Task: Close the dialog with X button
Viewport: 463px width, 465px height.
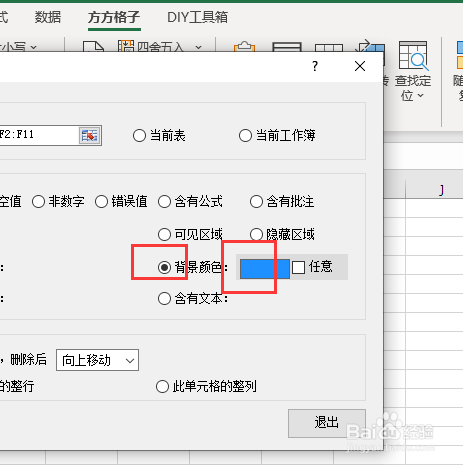Action: point(360,66)
